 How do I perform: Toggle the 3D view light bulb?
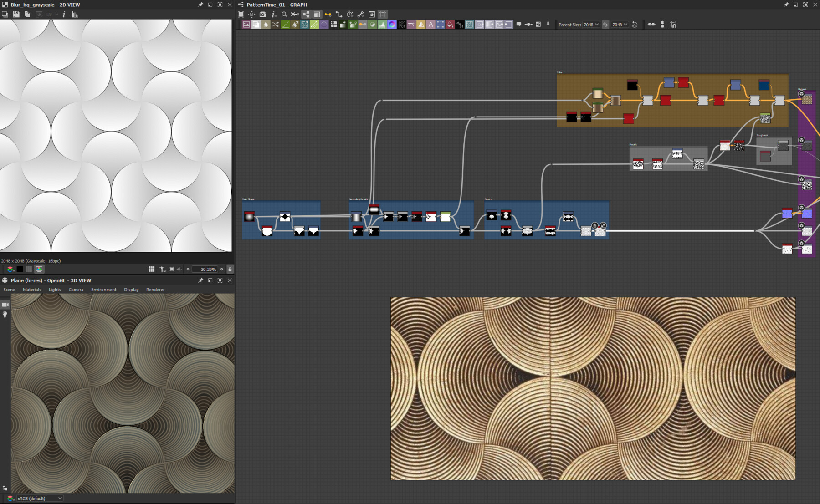pos(5,315)
